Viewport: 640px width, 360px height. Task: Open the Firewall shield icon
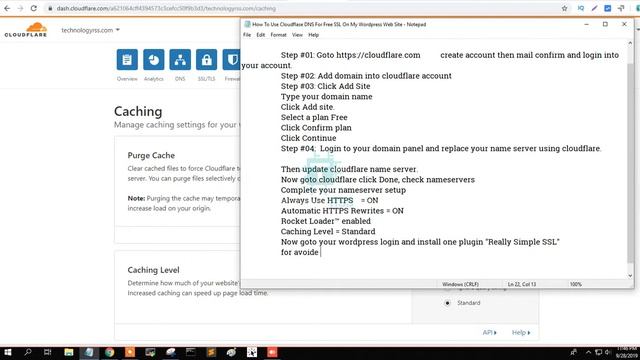pyautogui.click(x=231, y=60)
